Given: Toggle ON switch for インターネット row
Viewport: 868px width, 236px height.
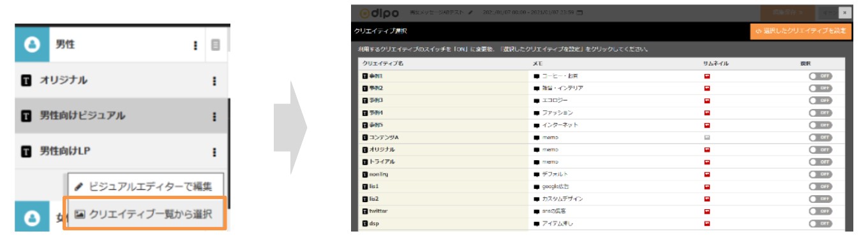Looking at the screenshot, I should click(x=820, y=125).
